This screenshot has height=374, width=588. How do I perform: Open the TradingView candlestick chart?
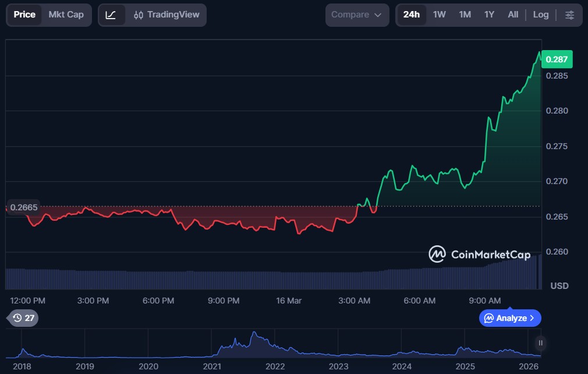(167, 15)
